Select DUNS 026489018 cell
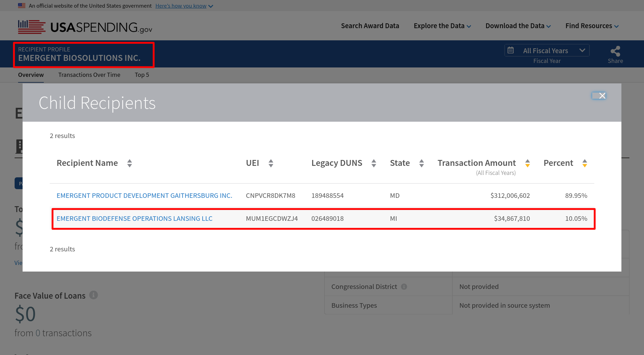This screenshot has height=355, width=644. pyautogui.click(x=327, y=218)
